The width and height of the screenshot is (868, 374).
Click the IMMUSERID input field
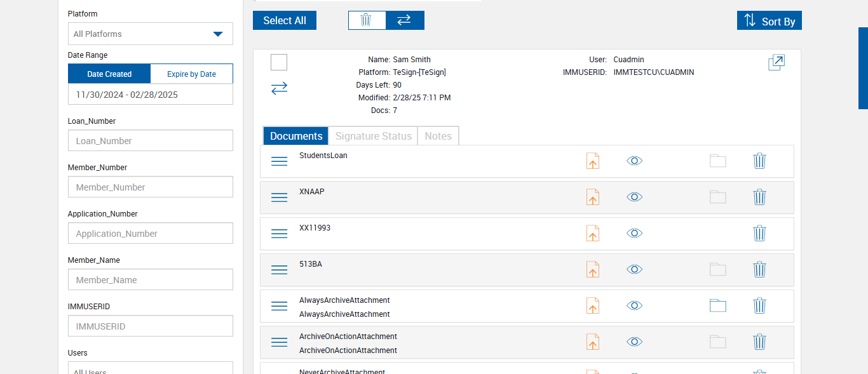151,326
